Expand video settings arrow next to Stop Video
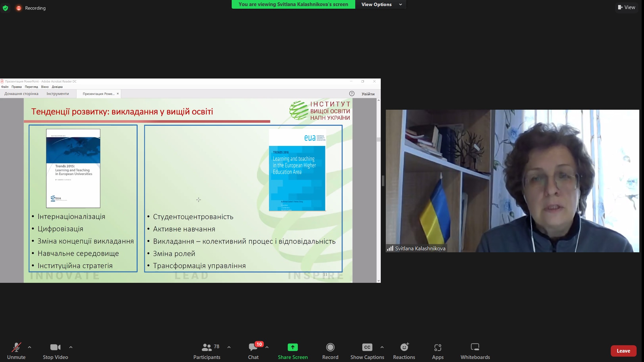Screen dimensions: 644x362 [x=71, y=347]
